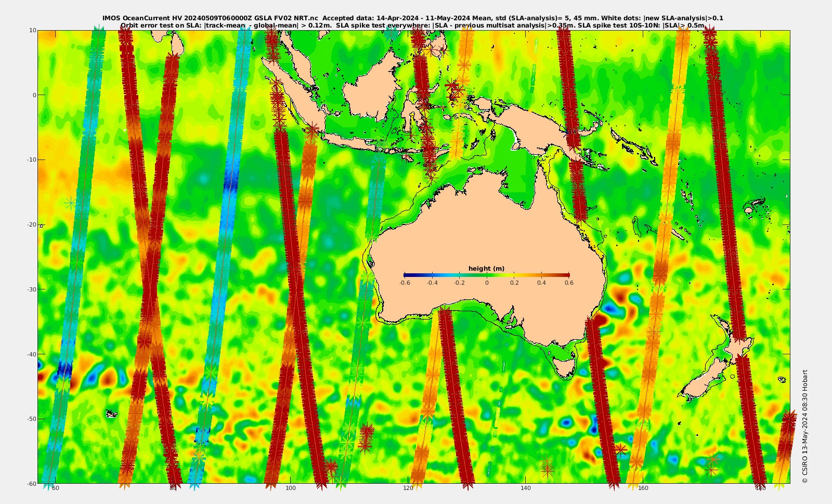
Task: Click the 0.6 colorbar tick label
Action: click(x=569, y=283)
